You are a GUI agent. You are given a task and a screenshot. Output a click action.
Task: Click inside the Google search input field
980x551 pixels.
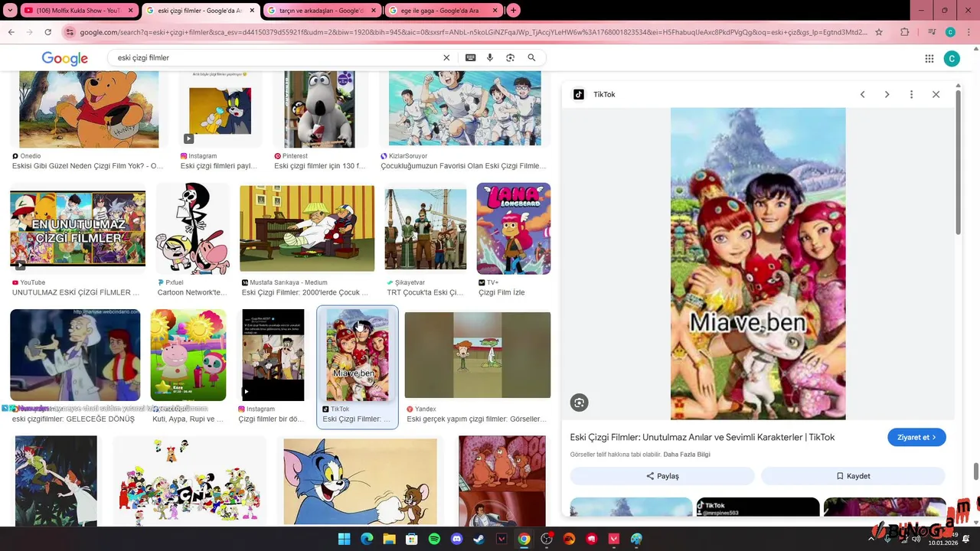[276, 57]
